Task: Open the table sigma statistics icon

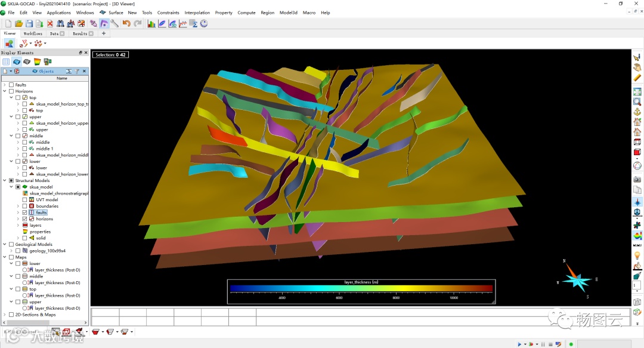Action: tap(193, 23)
